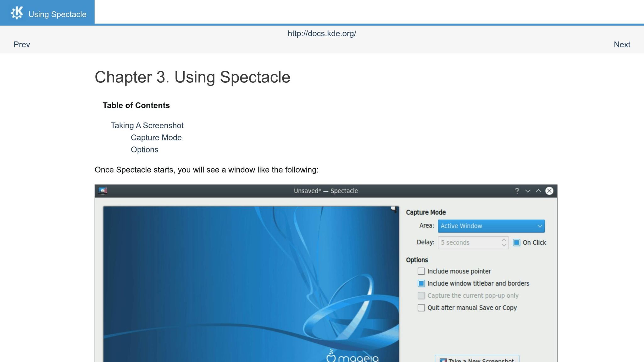Uncheck Include window titlebar and borders
Image resolution: width=644 pixels, height=362 pixels.
coord(421,283)
